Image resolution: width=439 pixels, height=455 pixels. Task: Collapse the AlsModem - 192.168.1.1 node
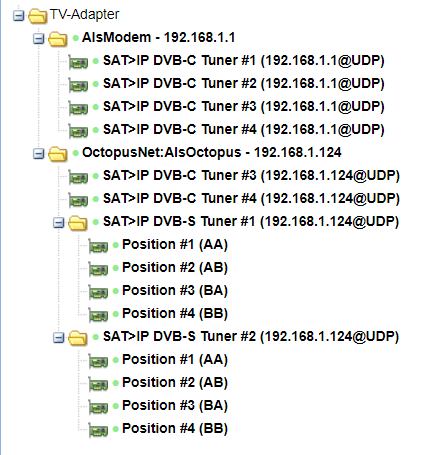click(x=39, y=39)
